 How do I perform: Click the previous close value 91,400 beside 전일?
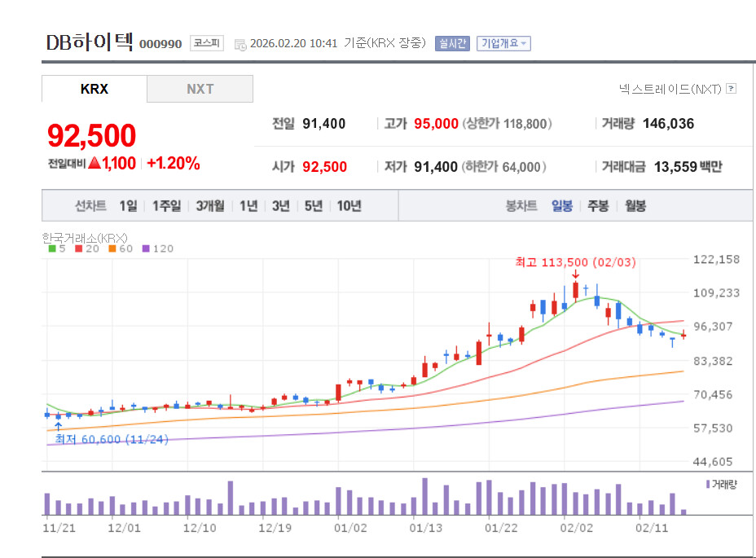324,124
